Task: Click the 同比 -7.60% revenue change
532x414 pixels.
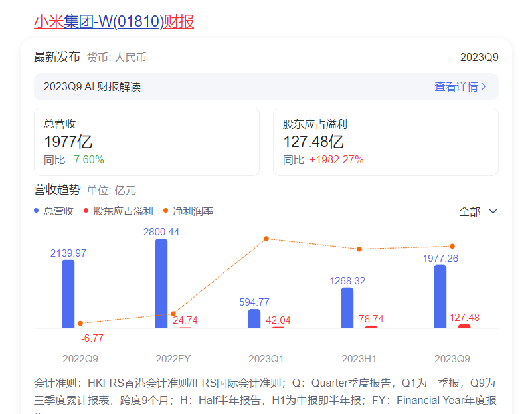Action: pyautogui.click(x=74, y=160)
